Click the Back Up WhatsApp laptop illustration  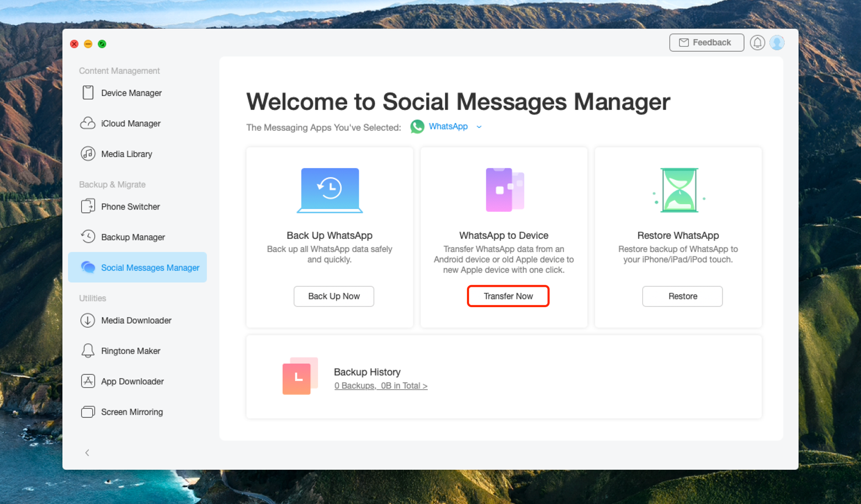coord(330,190)
